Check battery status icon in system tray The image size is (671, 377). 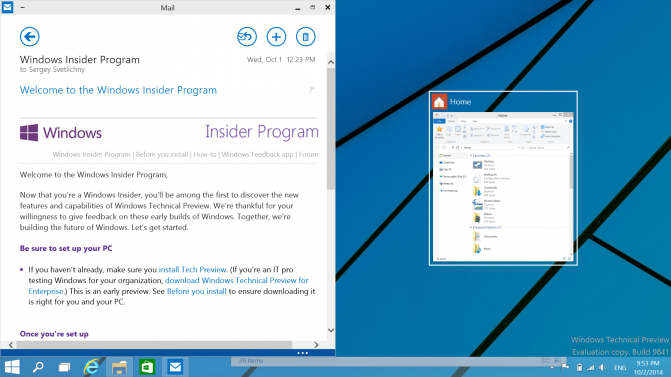coord(579,367)
